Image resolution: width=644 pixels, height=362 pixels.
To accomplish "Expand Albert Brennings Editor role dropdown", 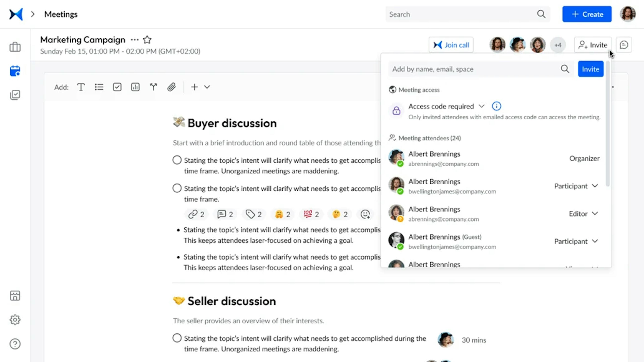I will [x=595, y=214].
